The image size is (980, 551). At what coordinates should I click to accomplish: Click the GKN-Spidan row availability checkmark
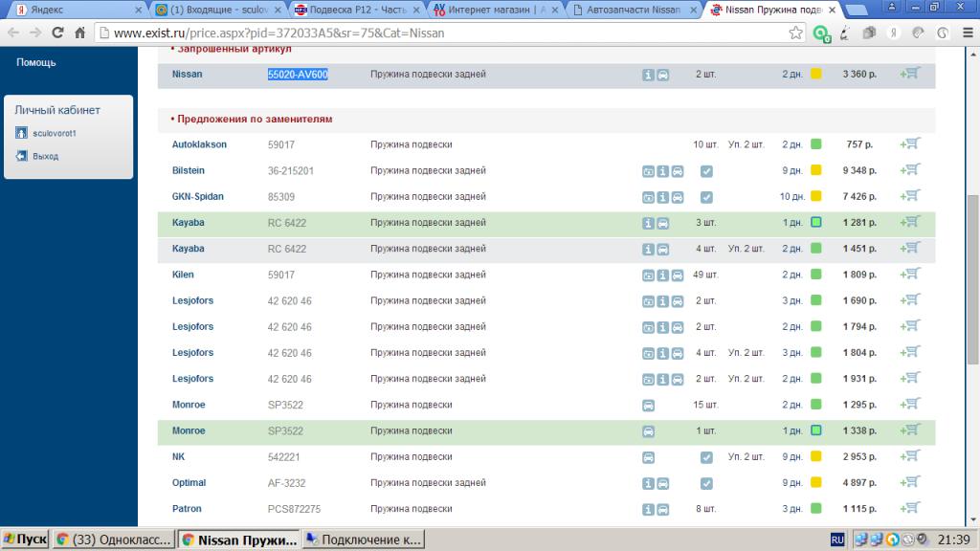tap(706, 197)
